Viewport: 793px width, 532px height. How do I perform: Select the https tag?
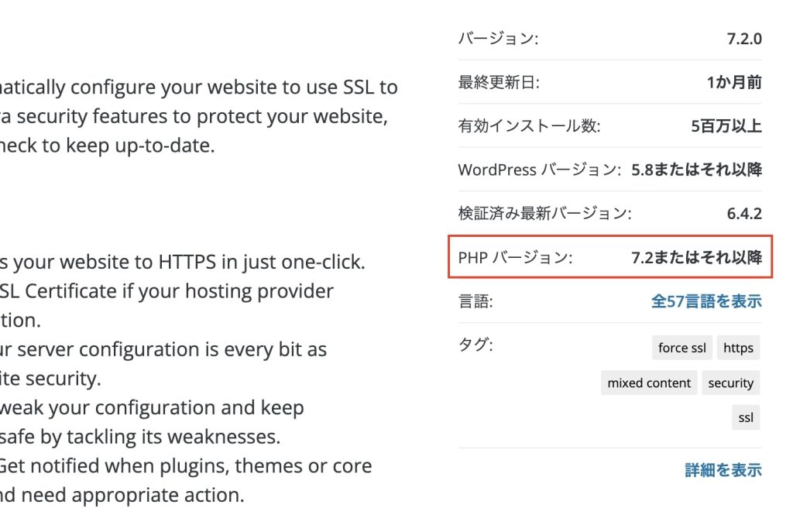point(738,348)
